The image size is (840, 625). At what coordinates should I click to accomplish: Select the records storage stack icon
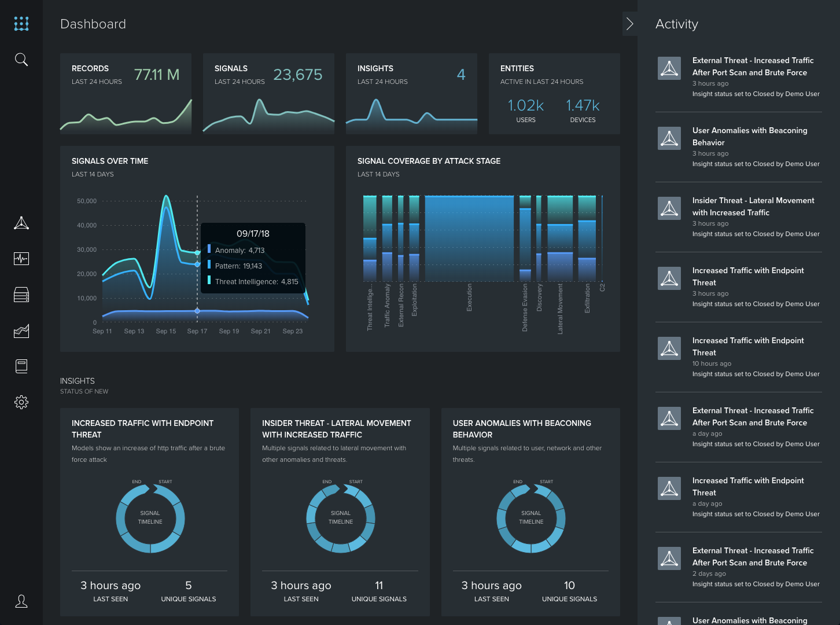point(21,295)
